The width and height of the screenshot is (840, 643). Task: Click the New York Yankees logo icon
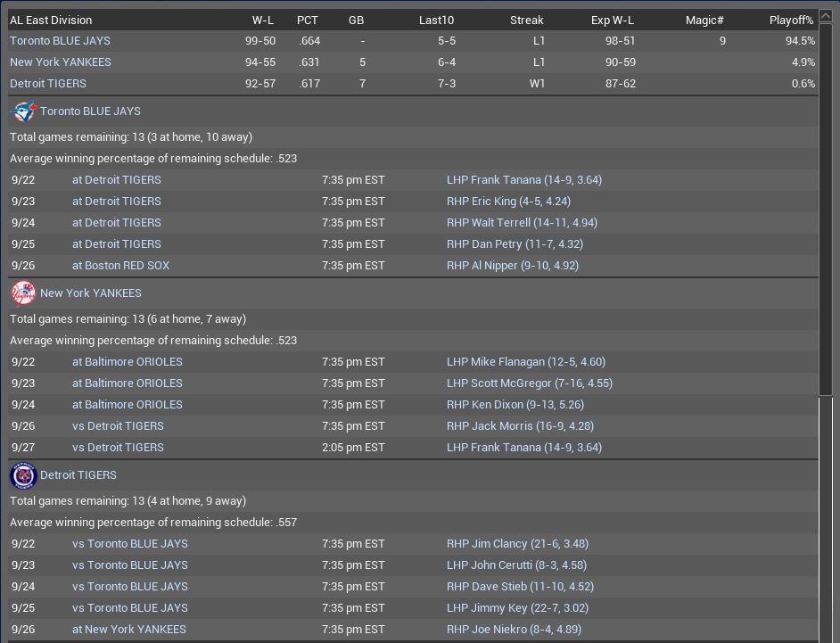click(23, 293)
